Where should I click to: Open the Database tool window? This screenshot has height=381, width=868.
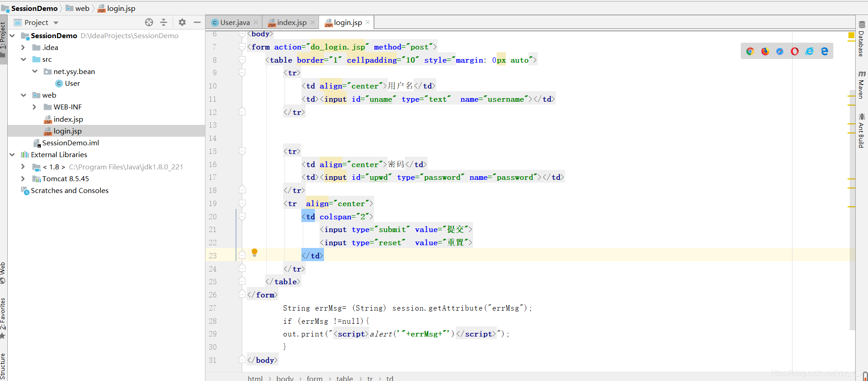pos(862,39)
